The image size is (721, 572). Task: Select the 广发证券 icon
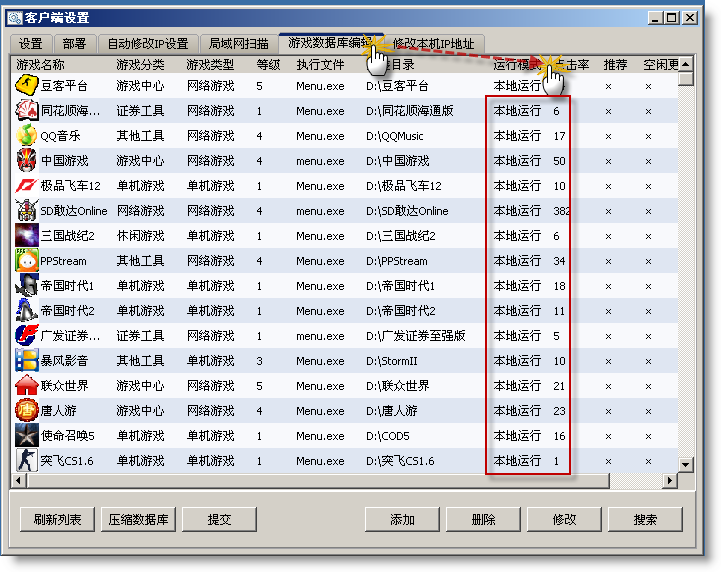26,336
